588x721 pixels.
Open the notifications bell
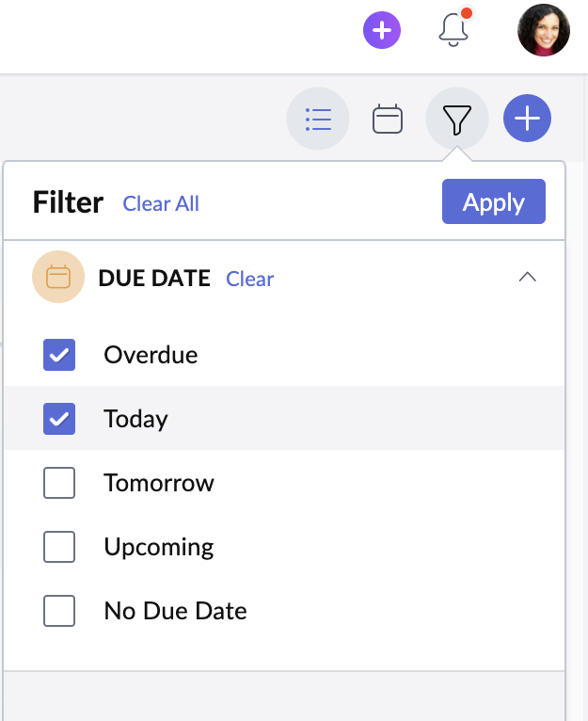(x=453, y=30)
